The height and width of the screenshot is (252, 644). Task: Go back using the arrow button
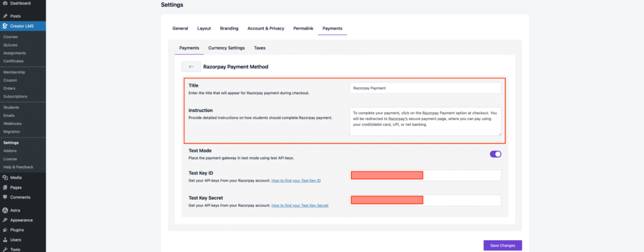(191, 66)
